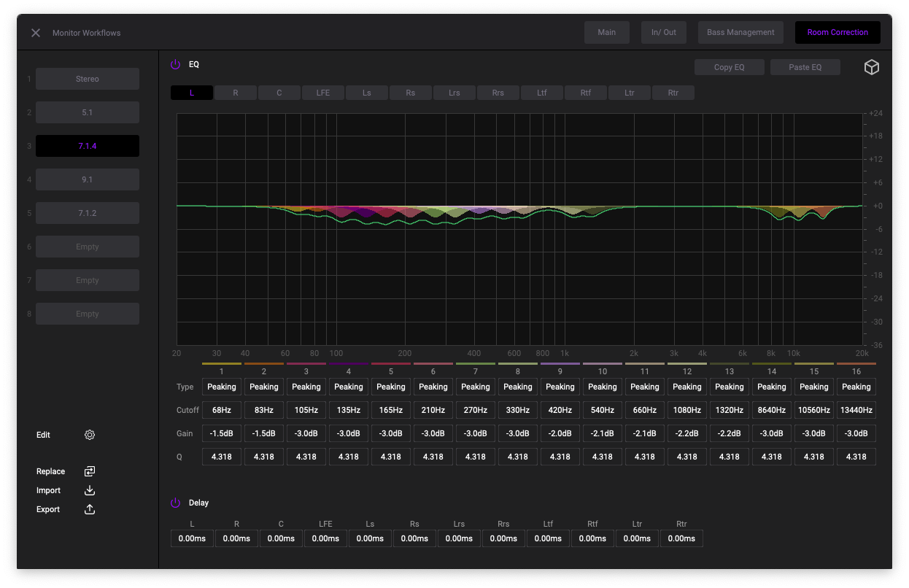
Task: Close the Monitor Workflows panel
Action: (36, 33)
